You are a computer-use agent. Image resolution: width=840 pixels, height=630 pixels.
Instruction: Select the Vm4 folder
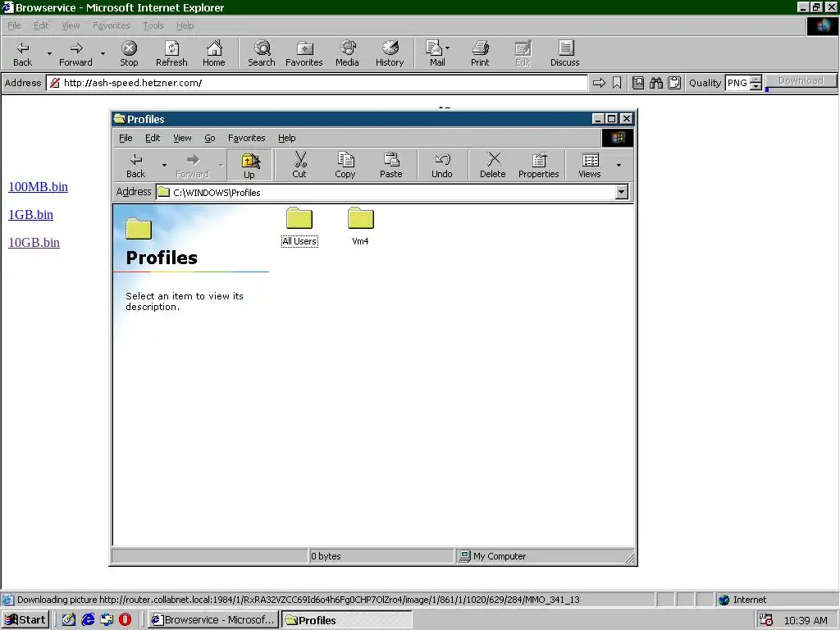pos(361,227)
